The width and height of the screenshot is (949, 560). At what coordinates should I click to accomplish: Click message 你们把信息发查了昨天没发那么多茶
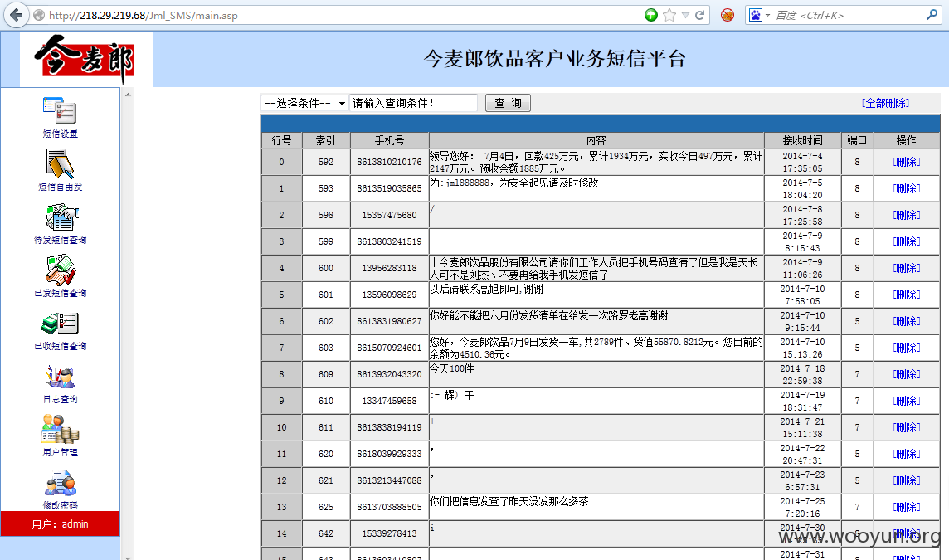509,501
